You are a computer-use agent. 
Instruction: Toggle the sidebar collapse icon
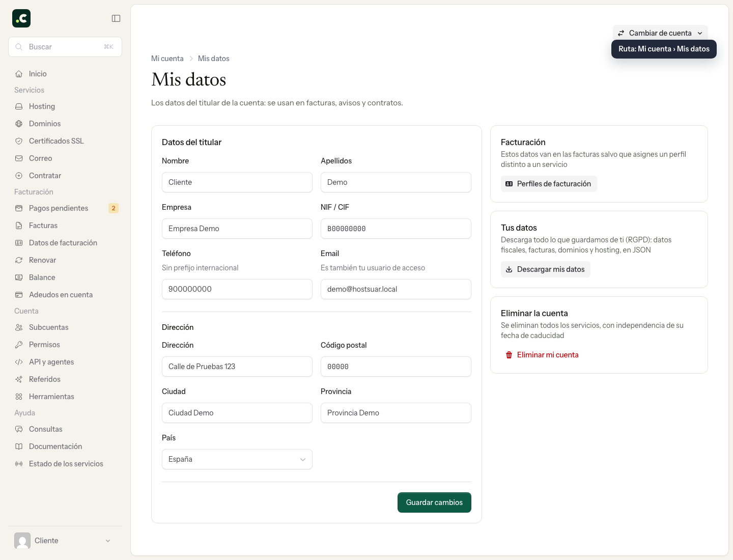pos(116,18)
